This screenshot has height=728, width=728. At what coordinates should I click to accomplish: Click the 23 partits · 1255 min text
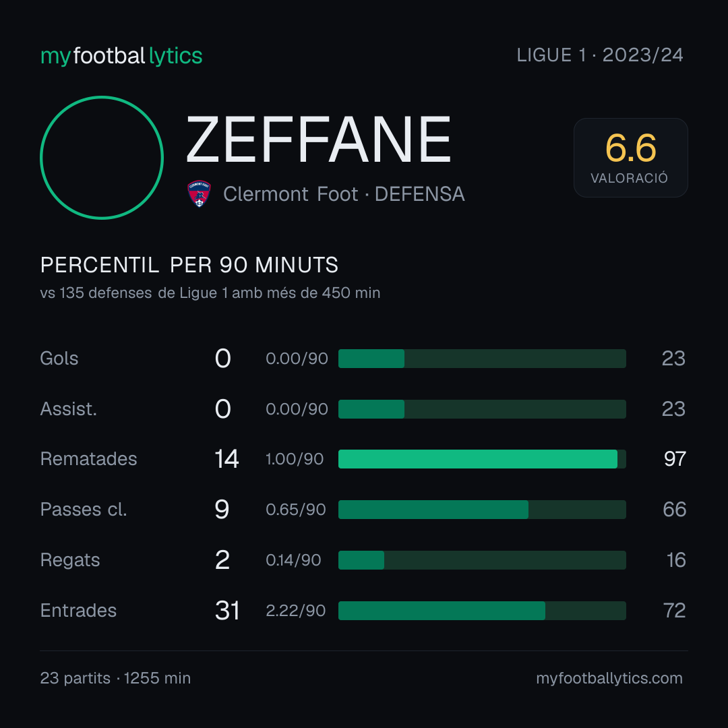tap(115, 678)
